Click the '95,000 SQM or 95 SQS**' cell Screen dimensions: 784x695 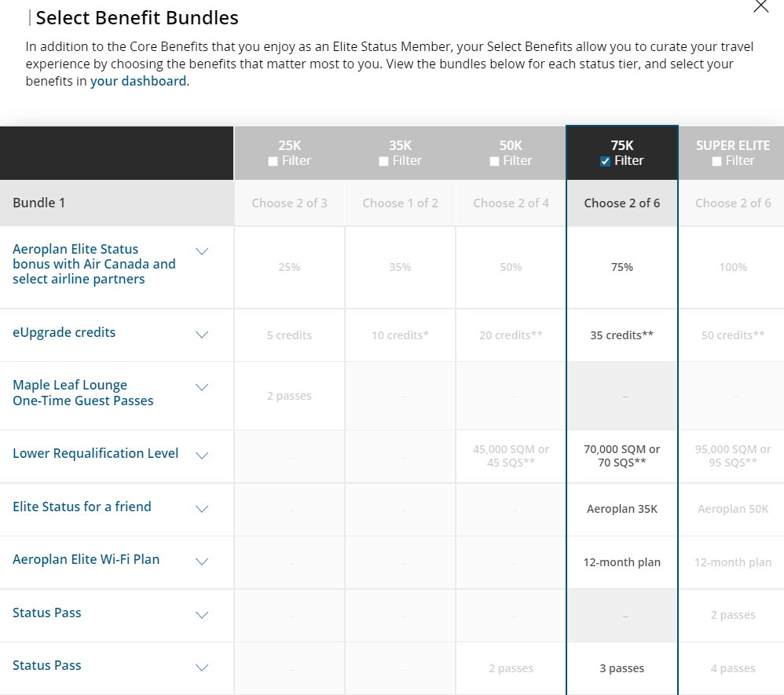click(733, 456)
